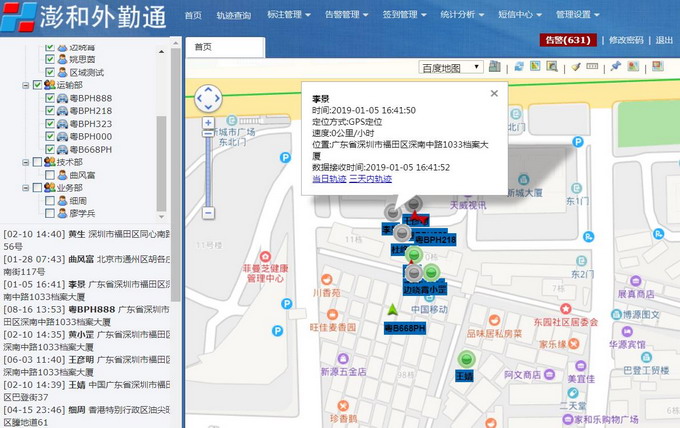Select the ruler distance measuring tool

click(592, 66)
